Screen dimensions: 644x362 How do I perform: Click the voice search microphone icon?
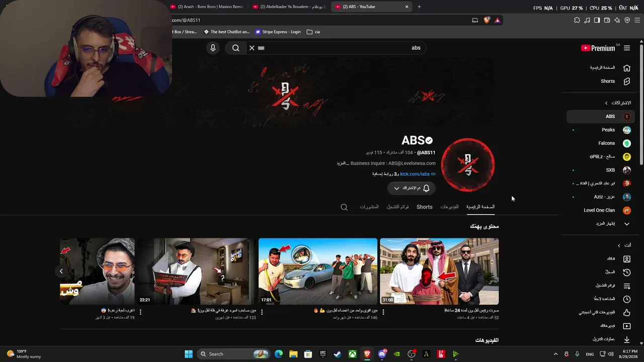click(x=213, y=48)
